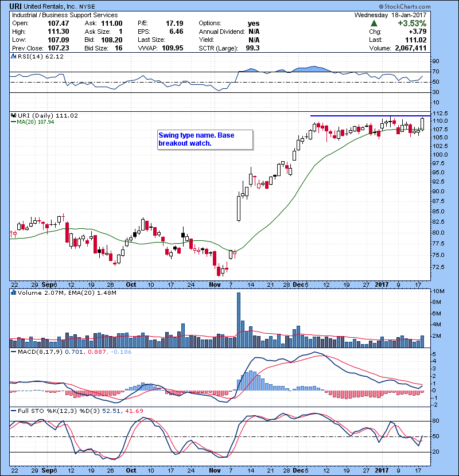The height and width of the screenshot is (476, 459).
Task: Click the Volume value 2,067,411
Action: tap(411, 48)
